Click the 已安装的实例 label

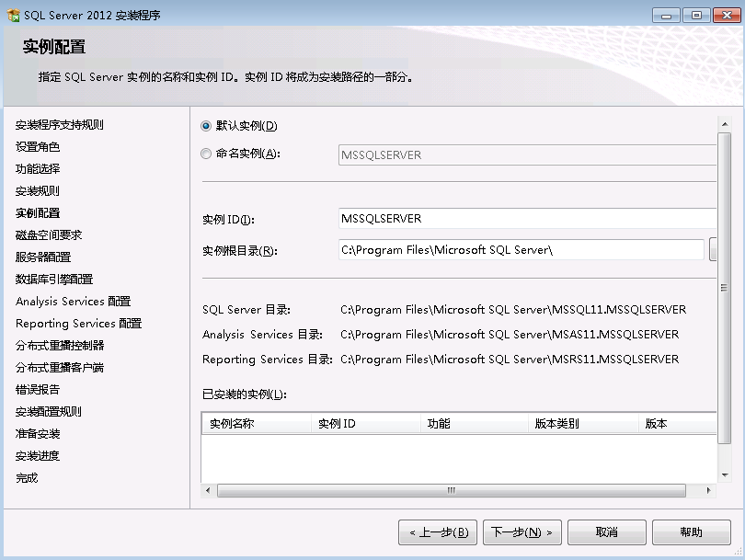pyautogui.click(x=245, y=394)
